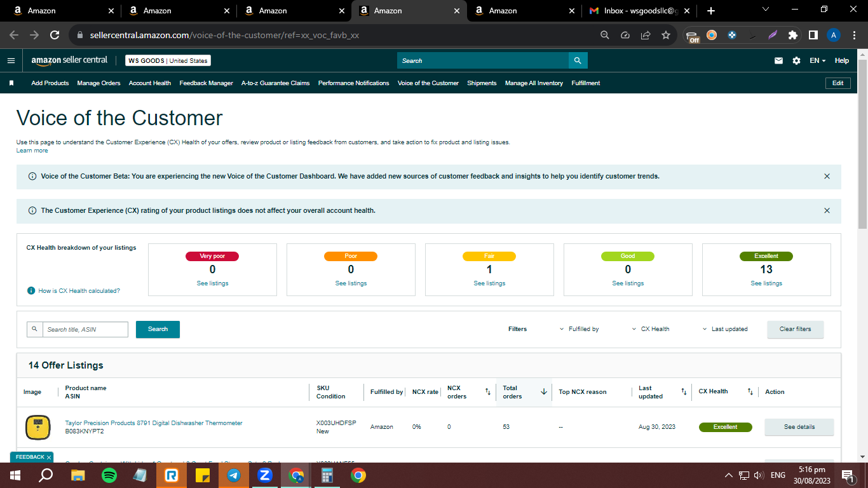Open Sticky Notes from the taskbar
Viewport: 868px width, 488px height.
203,475
